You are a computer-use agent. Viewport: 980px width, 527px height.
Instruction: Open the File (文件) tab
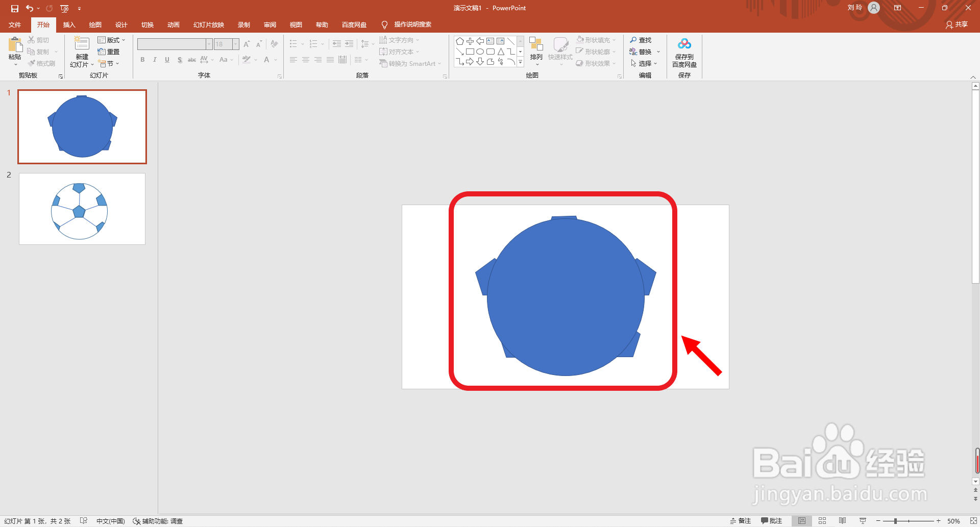point(15,24)
